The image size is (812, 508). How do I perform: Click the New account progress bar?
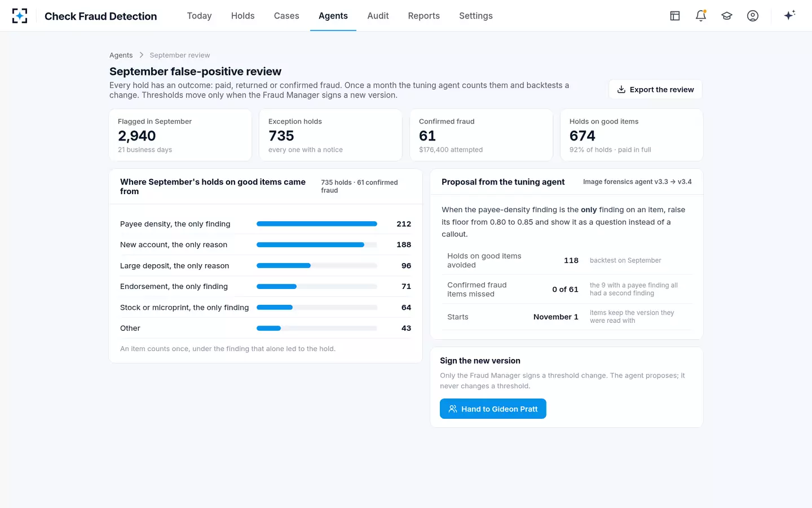click(x=317, y=244)
